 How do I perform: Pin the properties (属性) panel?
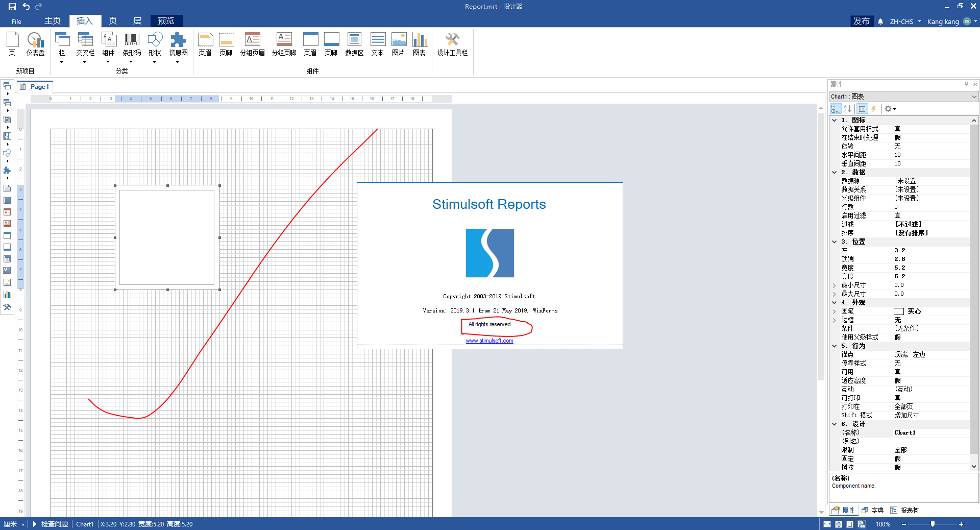pos(966,84)
